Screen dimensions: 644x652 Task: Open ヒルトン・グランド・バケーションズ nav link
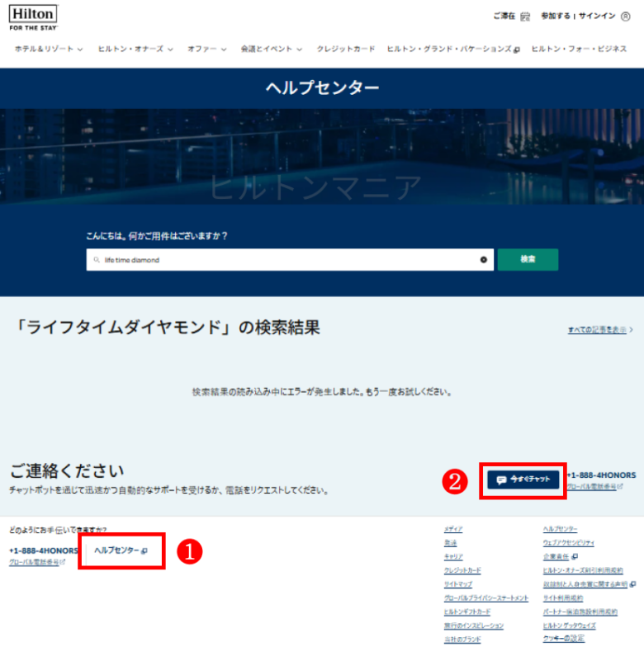[x=453, y=49]
